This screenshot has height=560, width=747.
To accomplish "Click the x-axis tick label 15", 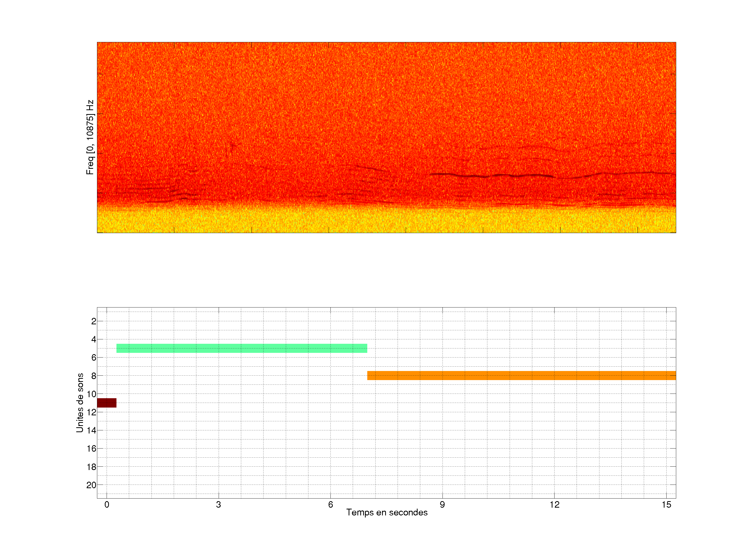I will (x=666, y=505).
